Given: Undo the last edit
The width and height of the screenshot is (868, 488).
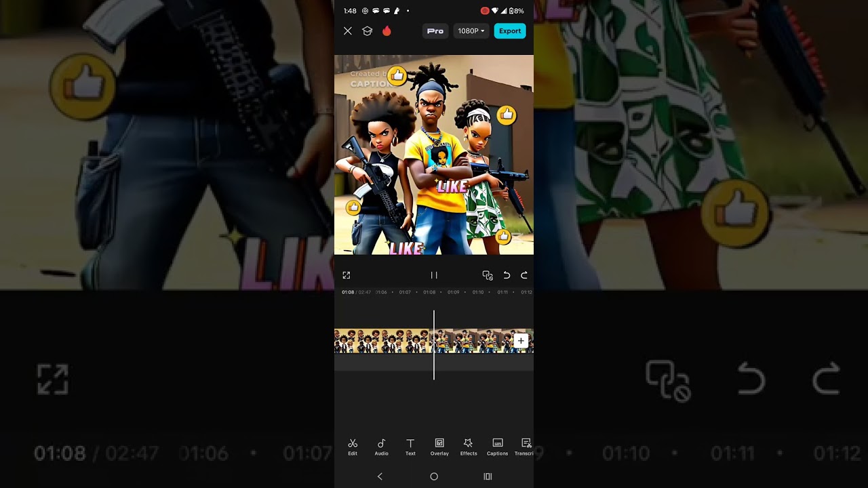Looking at the screenshot, I should [x=507, y=275].
